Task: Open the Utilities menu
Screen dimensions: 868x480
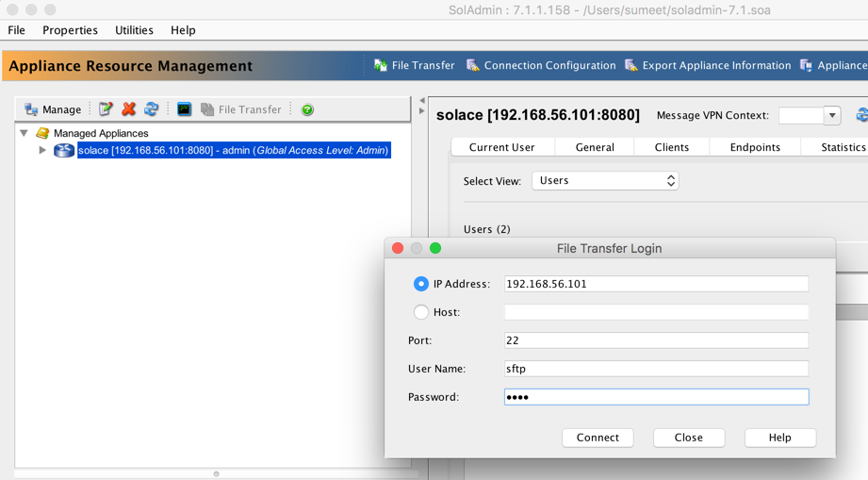Action: tap(134, 30)
